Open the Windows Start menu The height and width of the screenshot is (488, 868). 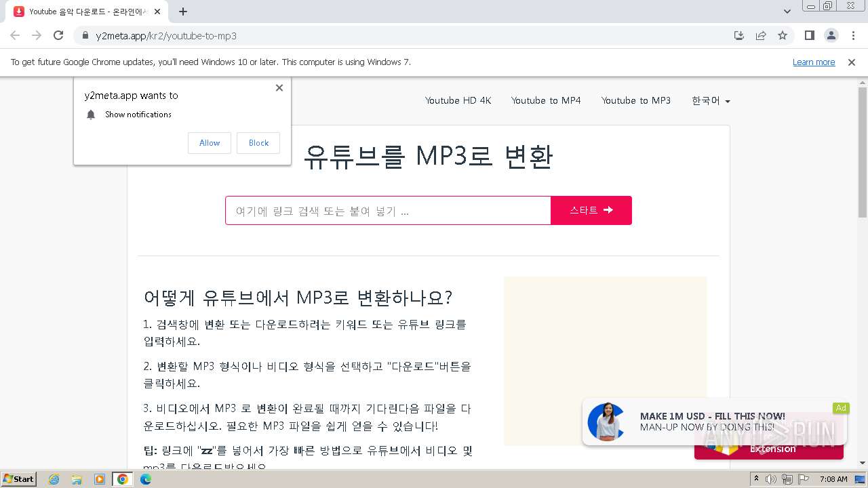[19, 479]
